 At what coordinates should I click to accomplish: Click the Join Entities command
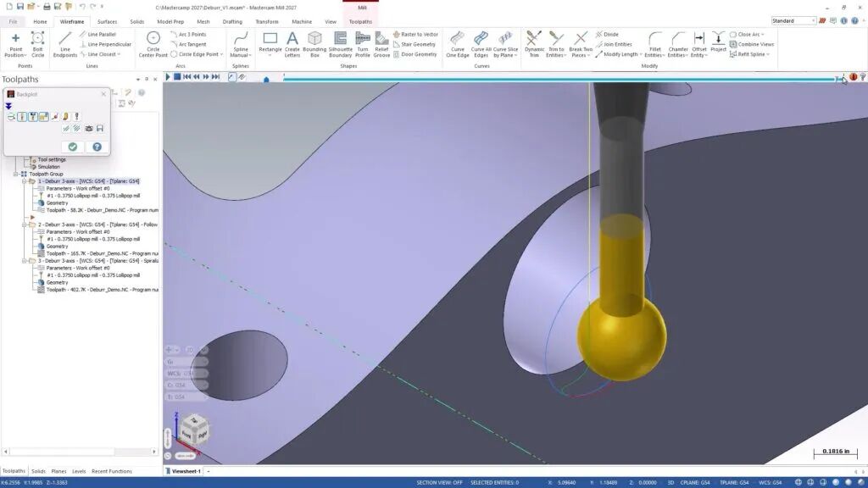pyautogui.click(x=614, y=44)
